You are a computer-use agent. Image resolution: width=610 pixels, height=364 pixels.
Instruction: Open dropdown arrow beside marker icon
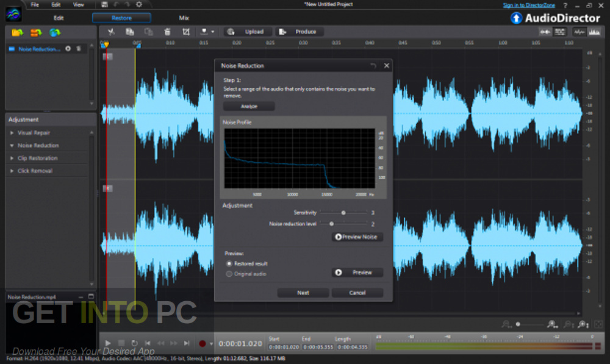tap(212, 32)
